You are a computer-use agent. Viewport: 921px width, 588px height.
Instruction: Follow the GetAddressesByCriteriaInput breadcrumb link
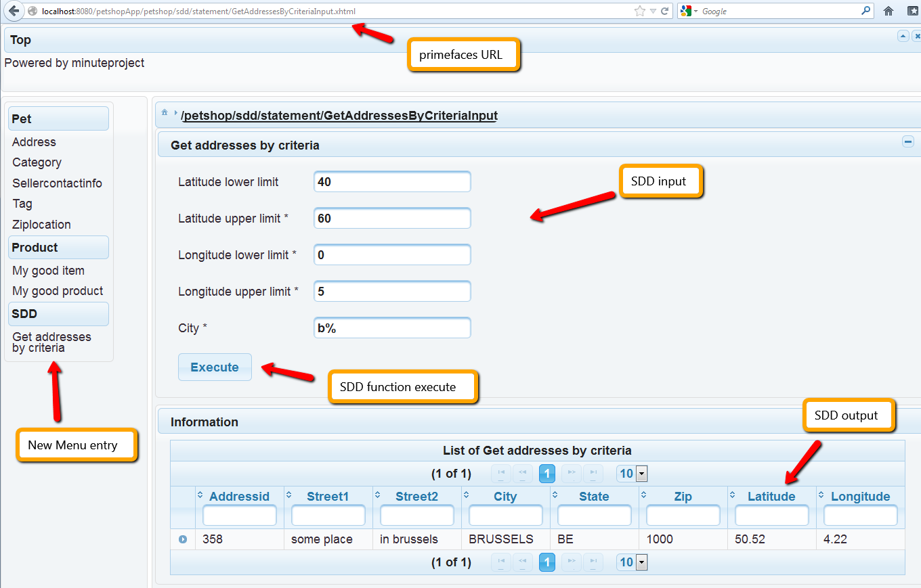[339, 115]
